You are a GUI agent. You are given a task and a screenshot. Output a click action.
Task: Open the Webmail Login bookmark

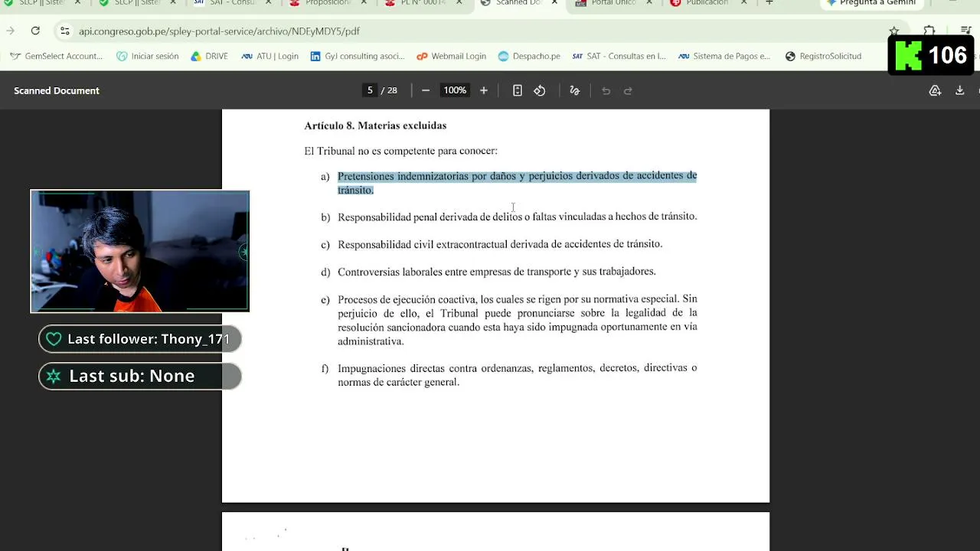(451, 56)
